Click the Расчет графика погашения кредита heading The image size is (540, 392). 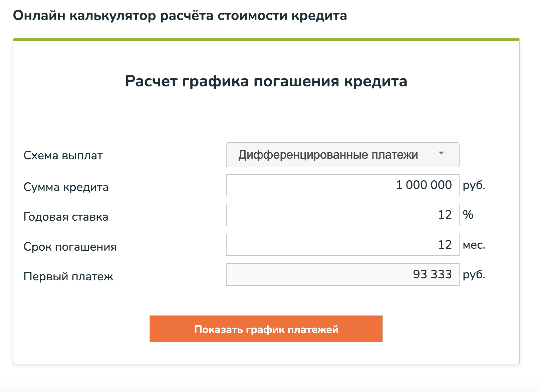[266, 81]
